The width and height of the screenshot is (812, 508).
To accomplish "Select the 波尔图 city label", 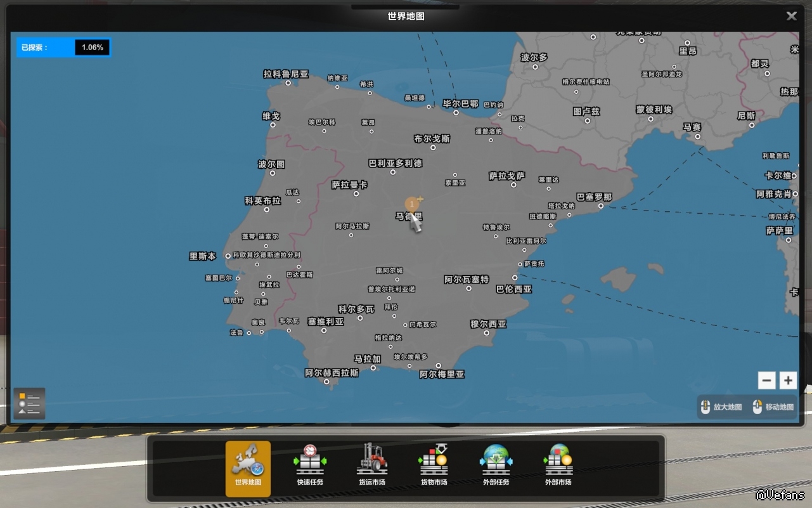I will coord(271,164).
